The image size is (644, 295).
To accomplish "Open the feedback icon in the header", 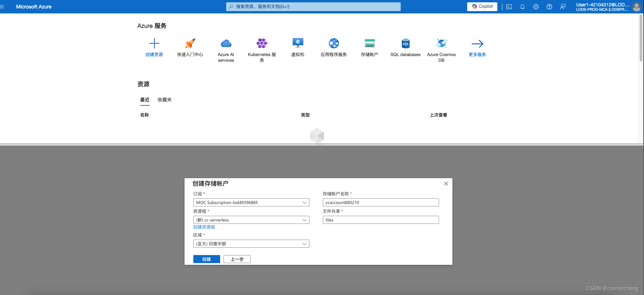I will tap(563, 7).
